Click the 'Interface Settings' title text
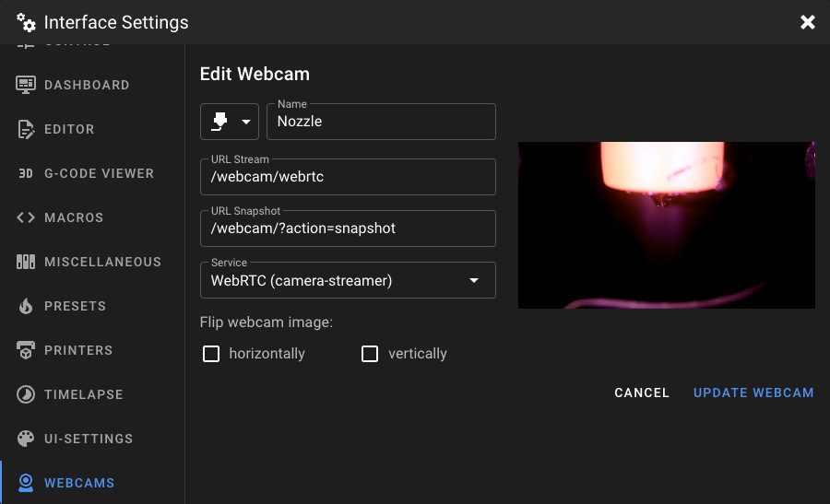Viewport: 830px width, 504px height. click(116, 22)
